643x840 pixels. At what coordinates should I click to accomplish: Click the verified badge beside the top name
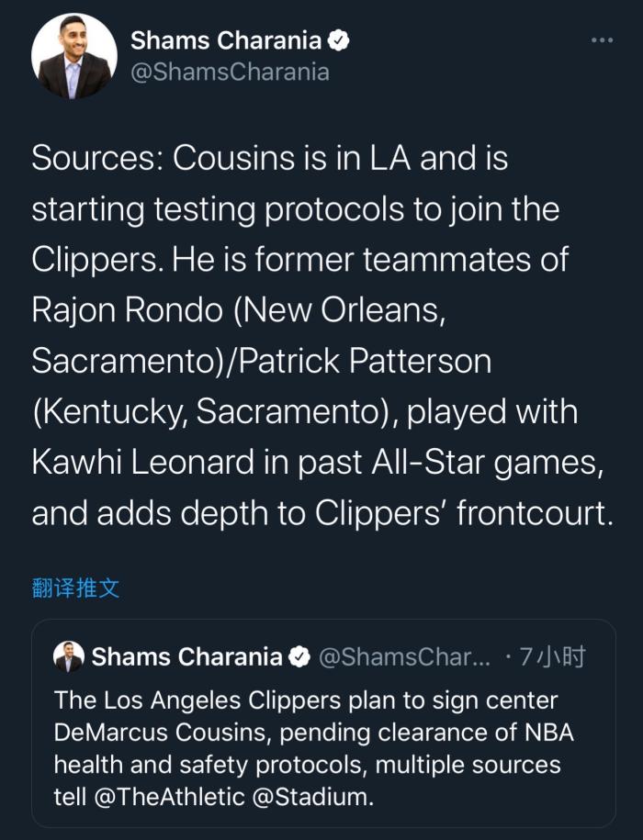tap(340, 40)
